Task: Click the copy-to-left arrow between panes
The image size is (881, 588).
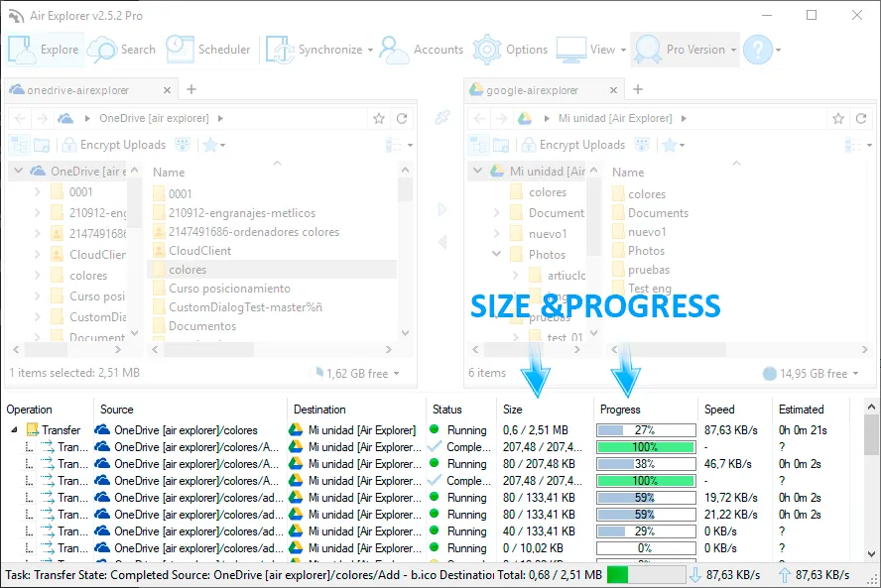Action: pyautogui.click(x=442, y=242)
